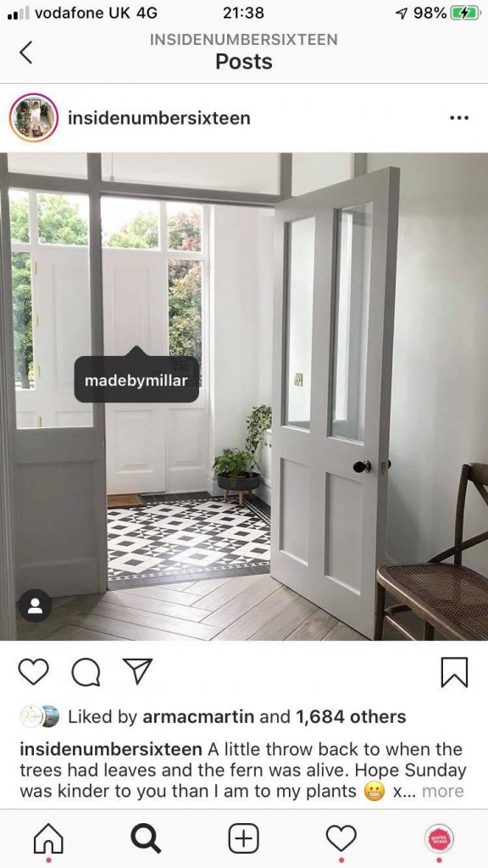This screenshot has width=488, height=868.
Task: Open insidenumbersixteen username in post header
Action: click(x=158, y=118)
